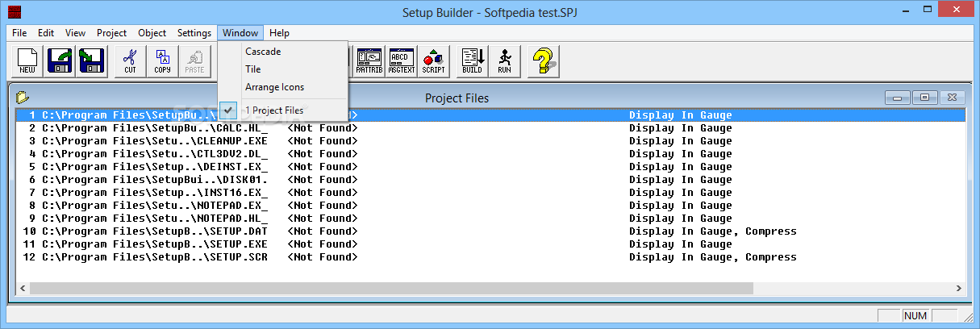Close the open Window menu
980x329 pixels.
coord(240,33)
